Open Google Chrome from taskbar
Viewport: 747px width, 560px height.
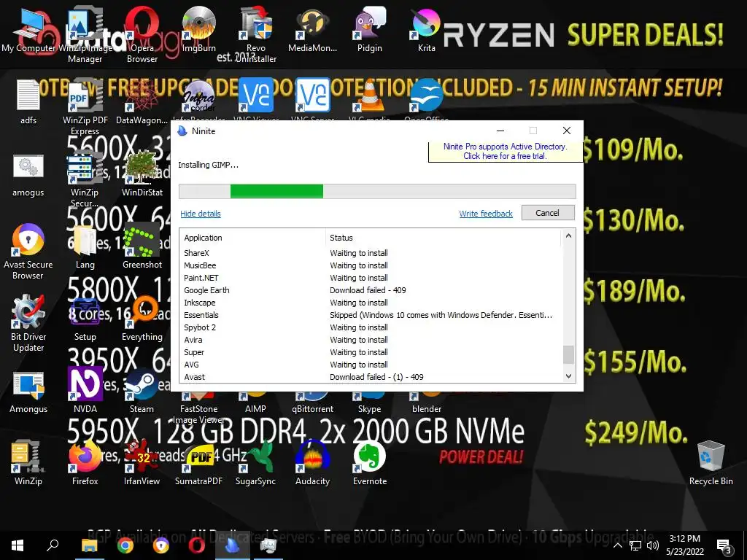coord(125,545)
